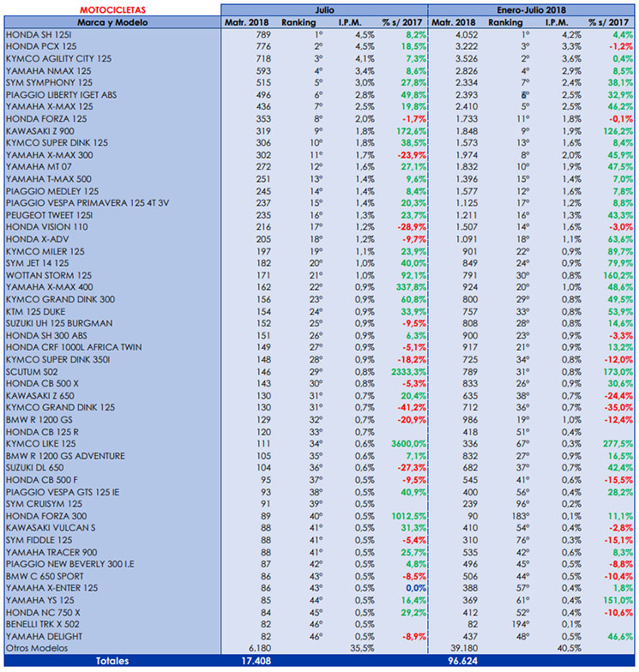
Task: Click the KYMCO LIKE 125 cell
Action: (x=41, y=444)
